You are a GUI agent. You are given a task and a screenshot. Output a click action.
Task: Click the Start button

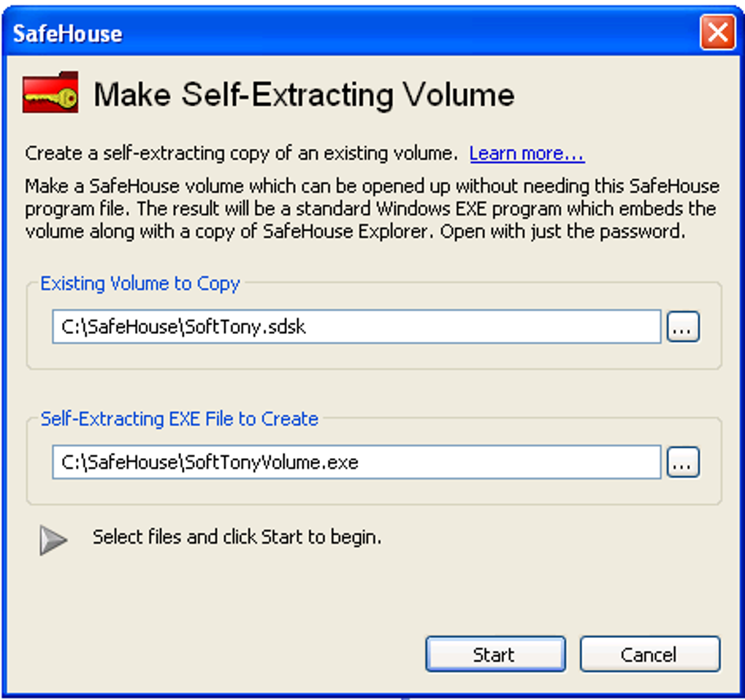[495, 655]
